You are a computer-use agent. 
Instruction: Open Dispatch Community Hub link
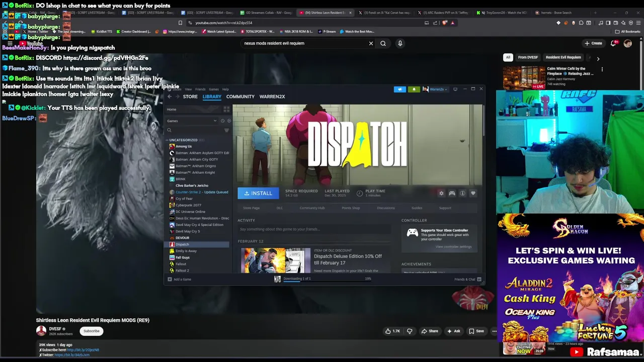312,208
